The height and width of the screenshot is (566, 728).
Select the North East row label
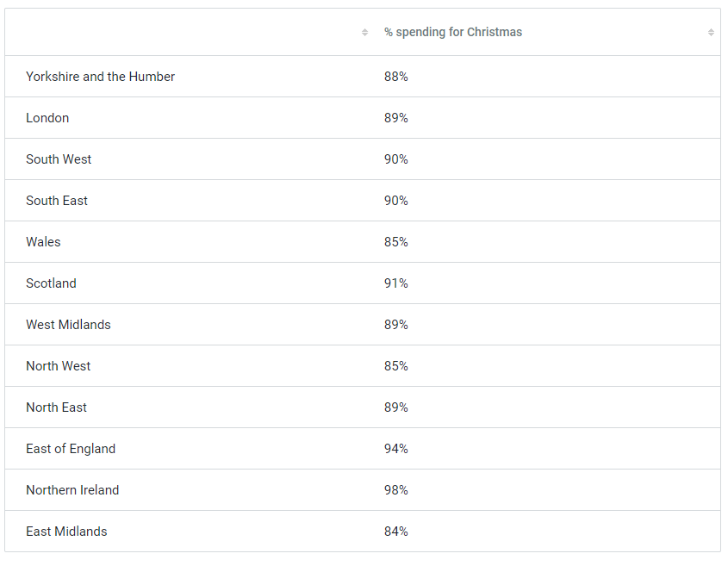(56, 407)
